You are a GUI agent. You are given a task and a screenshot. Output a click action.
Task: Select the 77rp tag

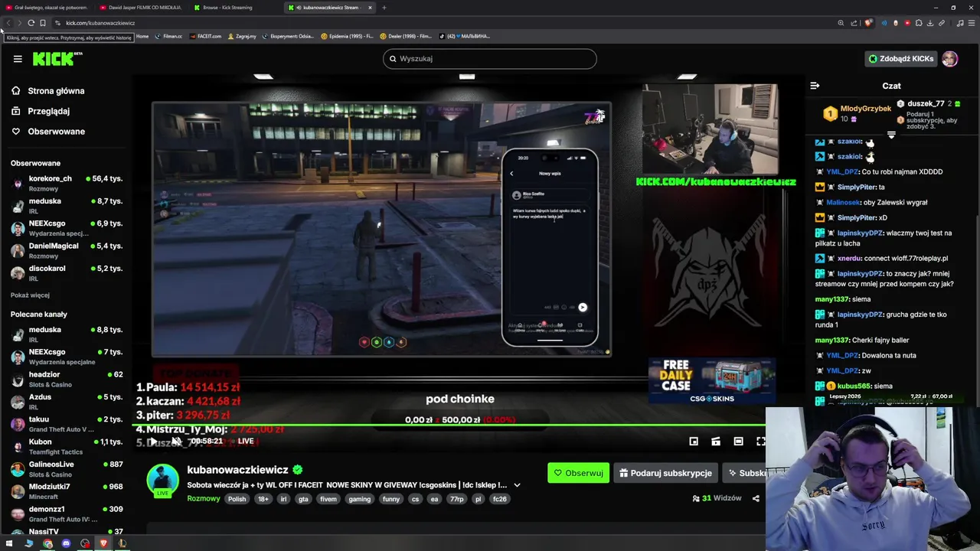click(456, 499)
